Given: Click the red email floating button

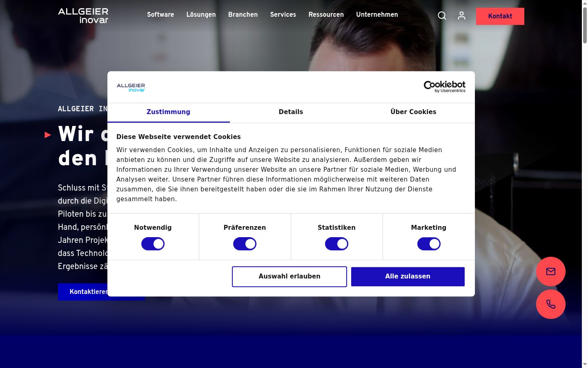Looking at the screenshot, I should 551,272.
